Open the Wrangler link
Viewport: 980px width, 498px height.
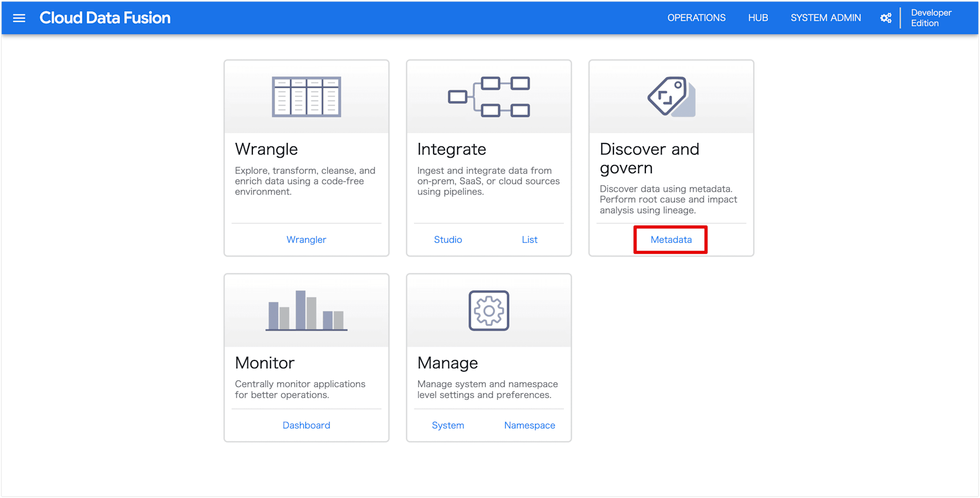[306, 239]
